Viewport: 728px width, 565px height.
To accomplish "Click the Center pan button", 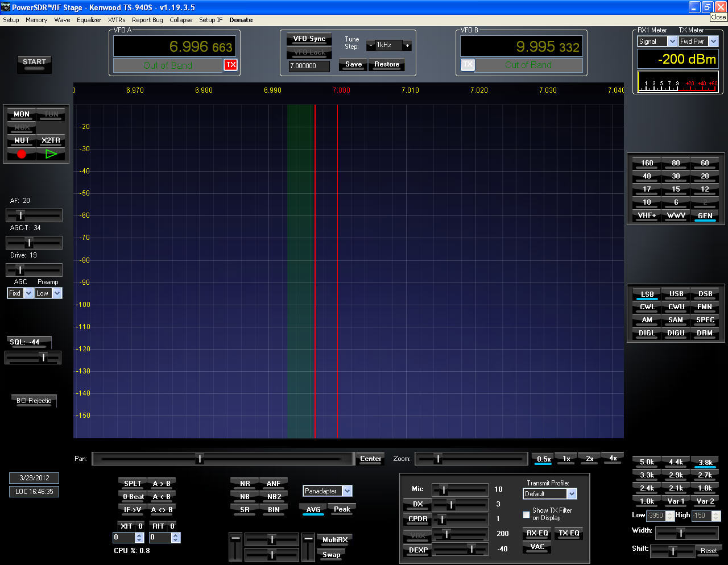I will coord(371,459).
